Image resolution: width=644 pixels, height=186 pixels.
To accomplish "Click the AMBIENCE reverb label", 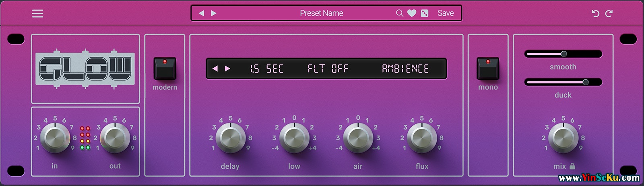I will 405,69.
